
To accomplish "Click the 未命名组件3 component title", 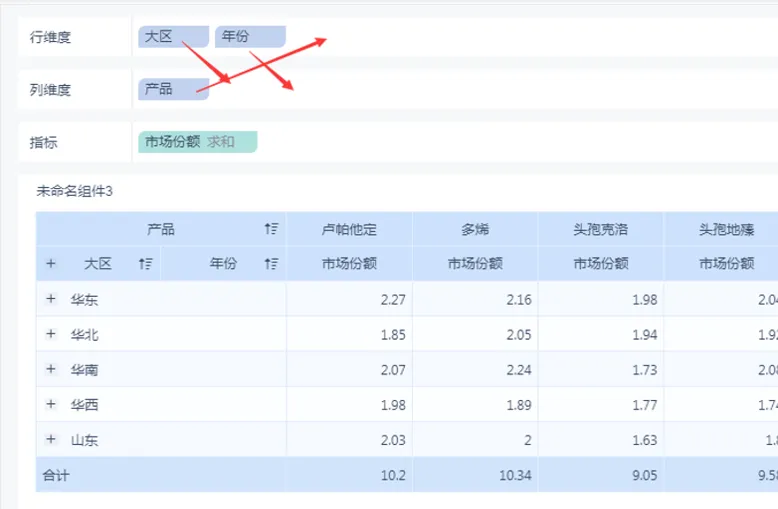I will click(74, 191).
